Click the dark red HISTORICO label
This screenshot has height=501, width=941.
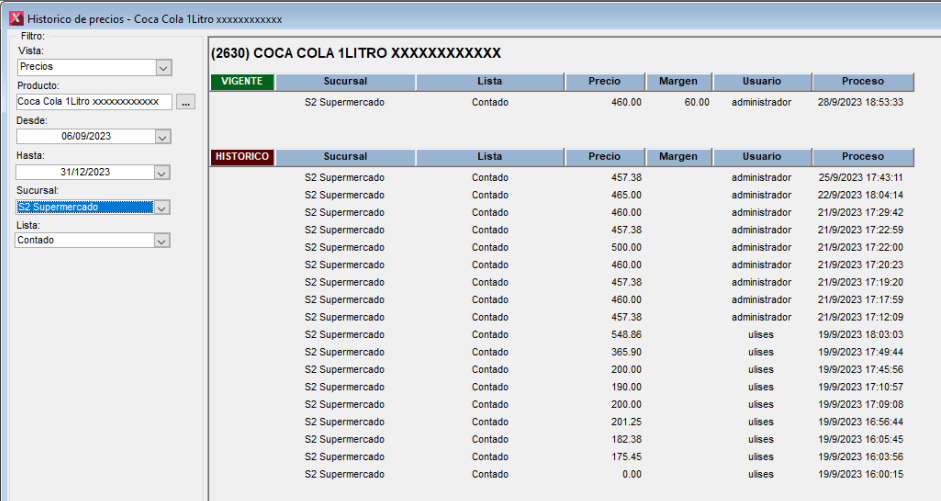click(242, 157)
